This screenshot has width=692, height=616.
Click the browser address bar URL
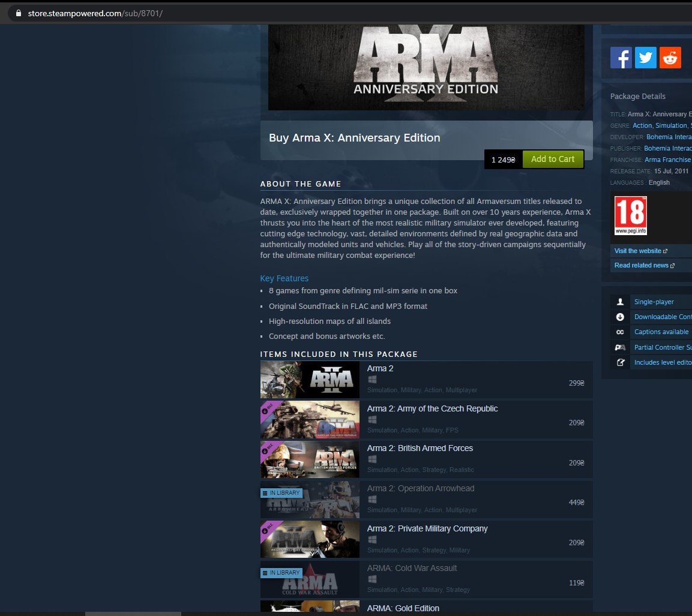pyautogui.click(x=95, y=13)
